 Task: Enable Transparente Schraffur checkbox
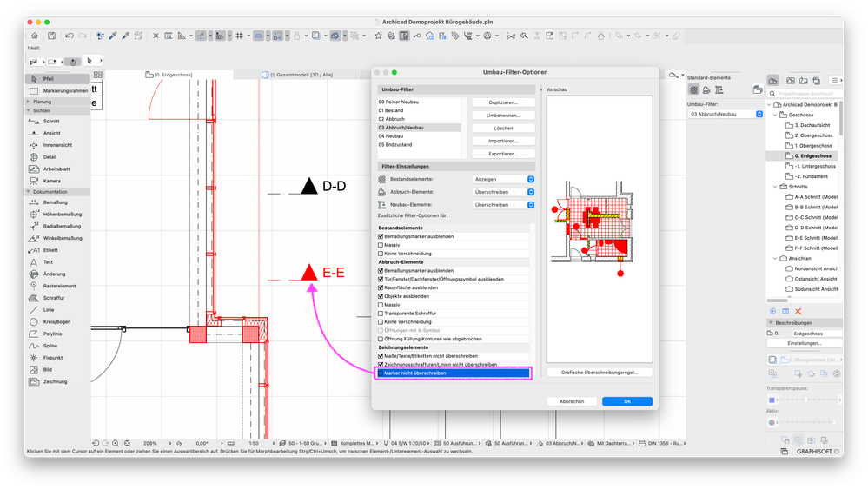click(381, 313)
